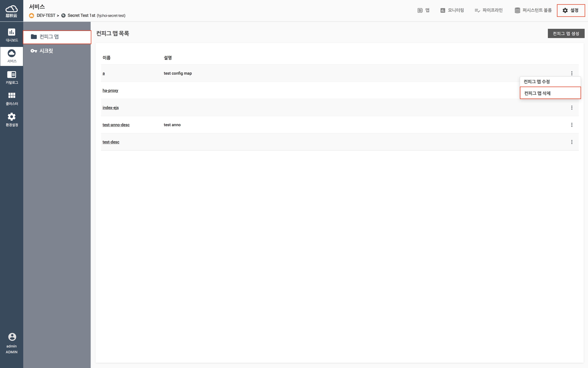The height and width of the screenshot is (368, 588).
Task: Open the ha-proxy config map link
Action: click(110, 90)
